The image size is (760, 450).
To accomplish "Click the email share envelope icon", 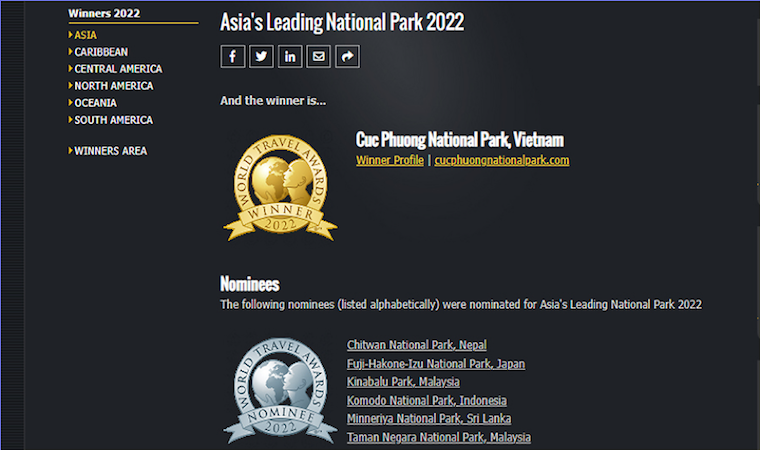I will tap(319, 57).
